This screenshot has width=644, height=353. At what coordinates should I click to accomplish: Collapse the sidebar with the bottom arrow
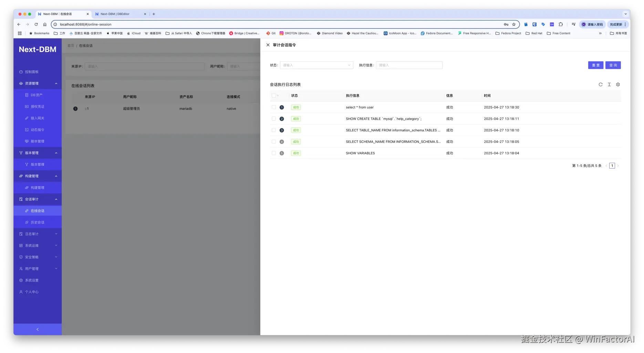tap(38, 330)
